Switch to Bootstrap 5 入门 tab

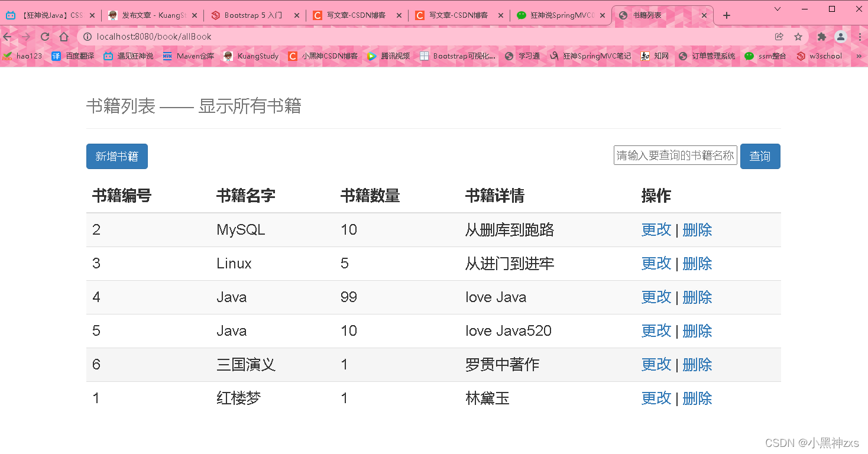[255, 15]
